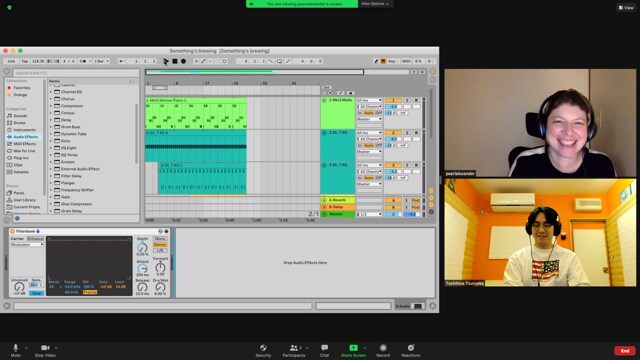The height and width of the screenshot is (360, 640).
Task: Click the Tap tempo button
Action: tap(24, 61)
